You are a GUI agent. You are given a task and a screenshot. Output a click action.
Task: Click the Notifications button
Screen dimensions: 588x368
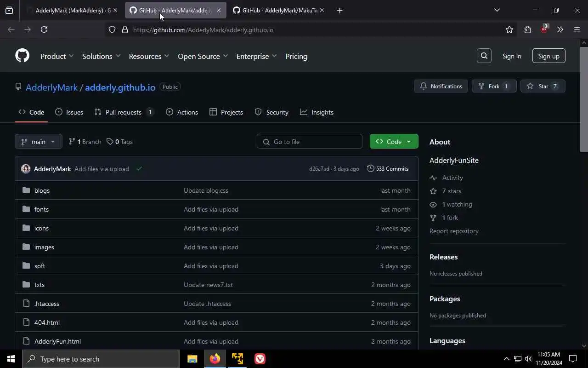[441, 86]
